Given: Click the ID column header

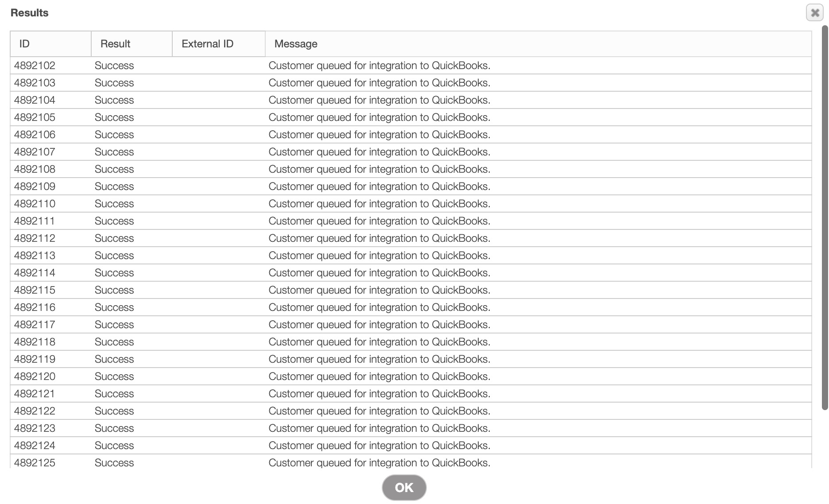Looking at the screenshot, I should (50, 44).
